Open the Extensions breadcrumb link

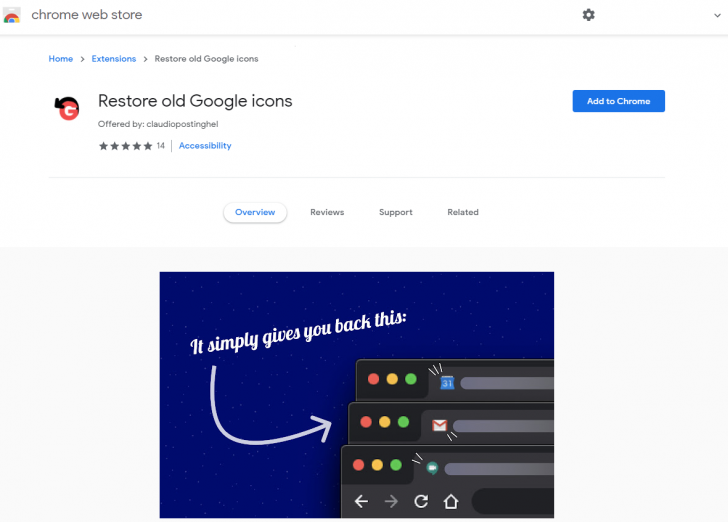[114, 59]
